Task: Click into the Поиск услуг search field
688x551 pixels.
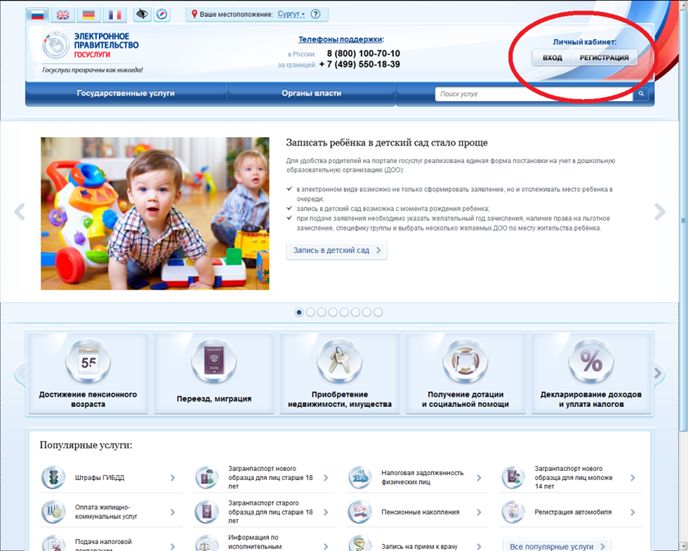Action: 534,94
